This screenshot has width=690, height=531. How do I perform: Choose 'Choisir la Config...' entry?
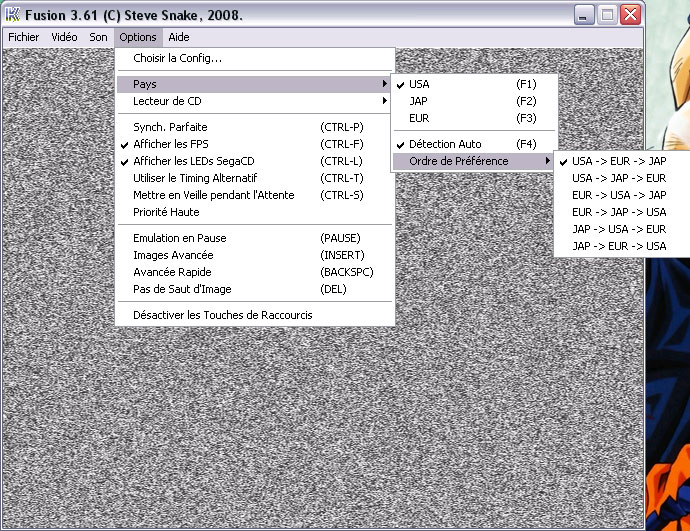255,58
